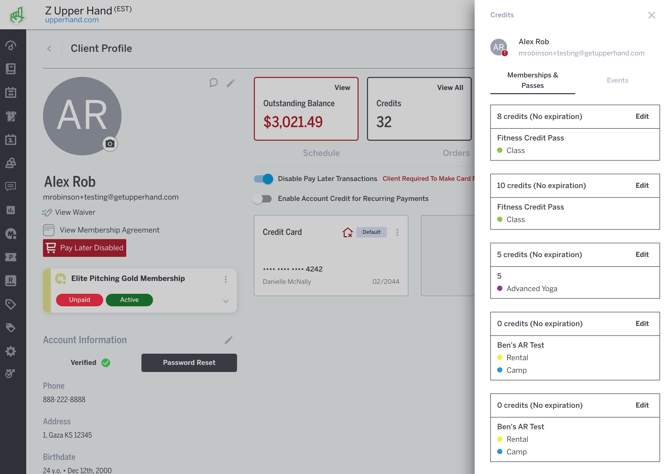Switch to the Events tab
Viewport: 670px width, 474px height.
[617, 80]
